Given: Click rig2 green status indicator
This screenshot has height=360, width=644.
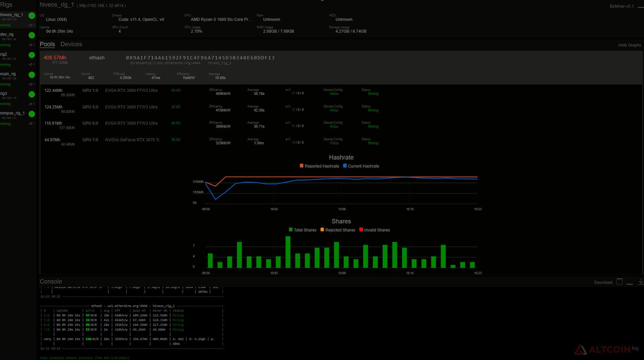Looking at the screenshot, I should [32, 55].
